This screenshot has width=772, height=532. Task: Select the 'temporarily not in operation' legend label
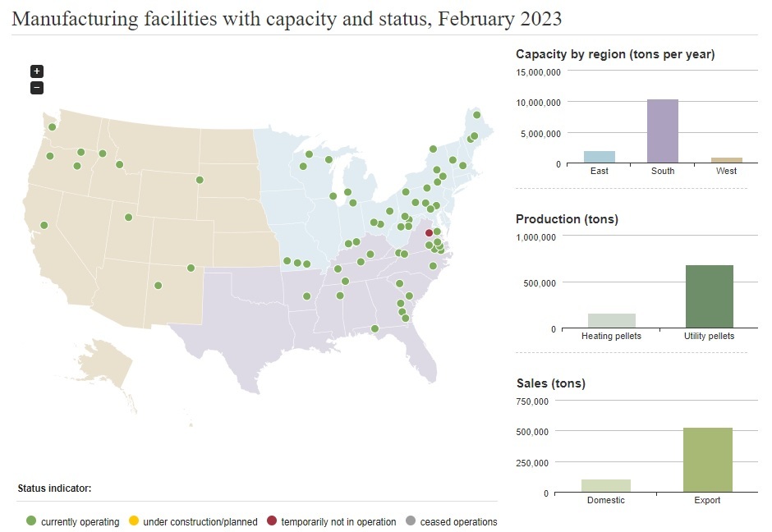338,521
